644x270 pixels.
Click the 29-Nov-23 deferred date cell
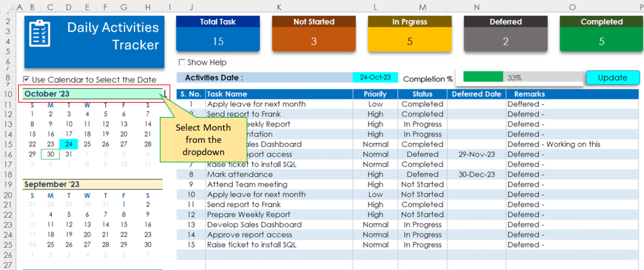(477, 155)
